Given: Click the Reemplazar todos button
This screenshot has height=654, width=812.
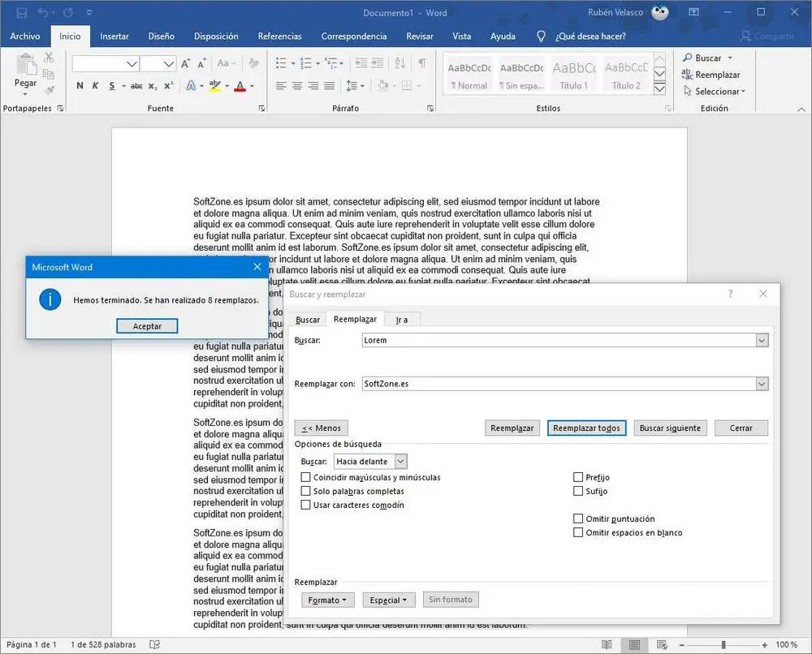Looking at the screenshot, I should tap(586, 428).
